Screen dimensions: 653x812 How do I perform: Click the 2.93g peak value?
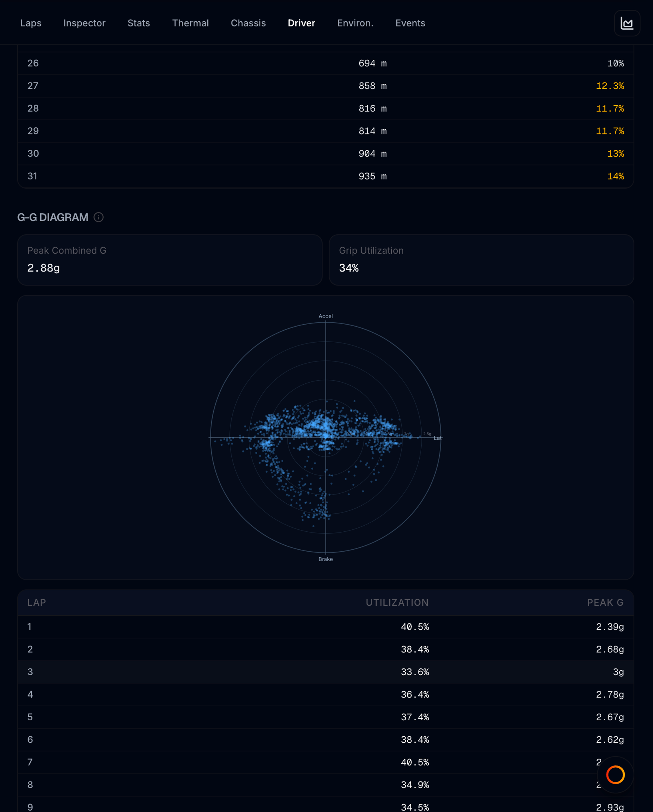[610, 807]
